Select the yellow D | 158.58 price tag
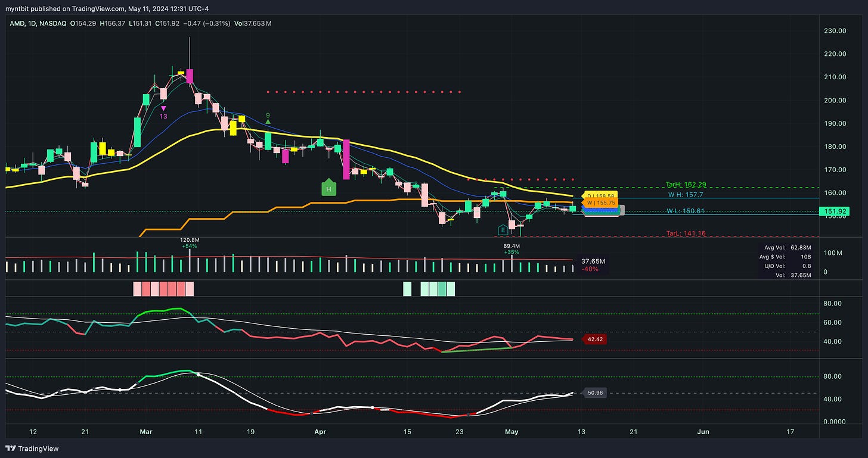The width and height of the screenshot is (868, 458). (x=600, y=195)
